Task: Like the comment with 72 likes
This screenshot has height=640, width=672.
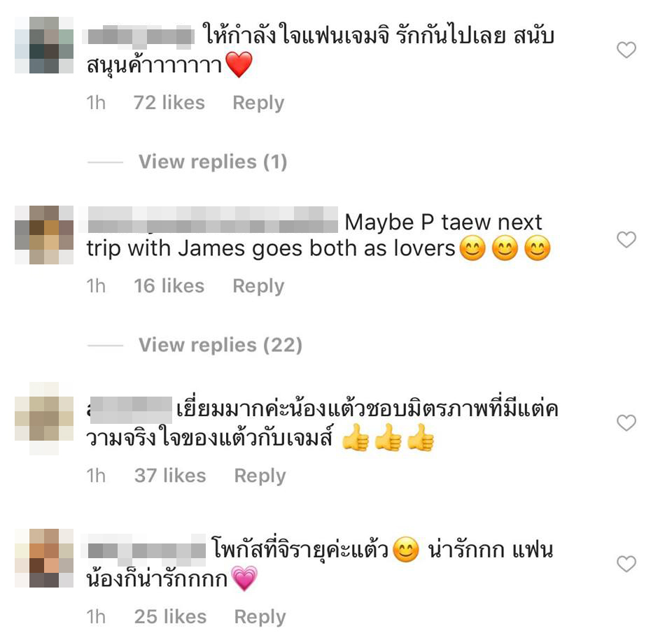Action: click(626, 50)
